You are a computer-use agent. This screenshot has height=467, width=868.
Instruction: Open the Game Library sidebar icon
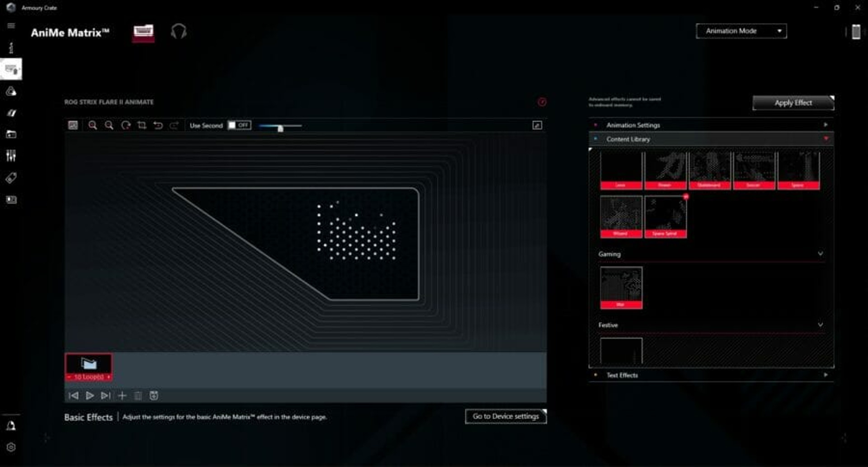pos(11,134)
